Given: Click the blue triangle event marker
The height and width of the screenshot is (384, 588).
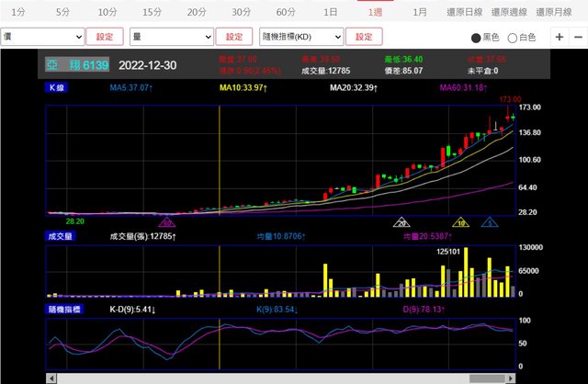Looking at the screenshot, I should [492, 222].
